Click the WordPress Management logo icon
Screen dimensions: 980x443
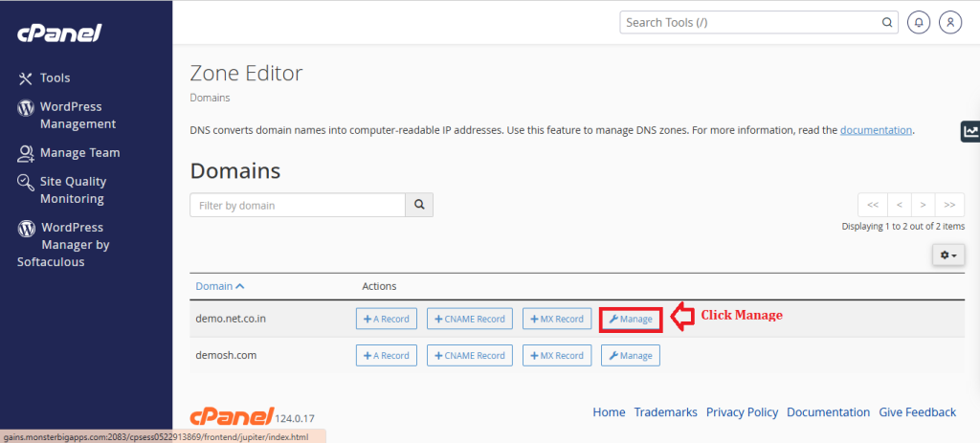pyautogui.click(x=26, y=107)
